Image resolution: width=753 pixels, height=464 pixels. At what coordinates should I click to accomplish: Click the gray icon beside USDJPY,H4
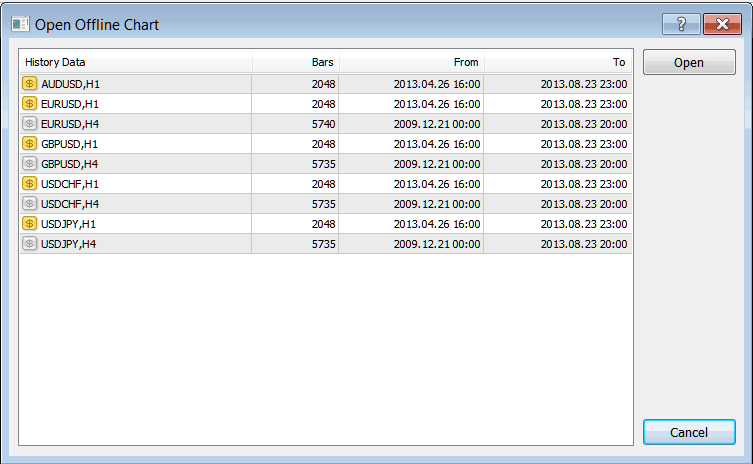29,244
